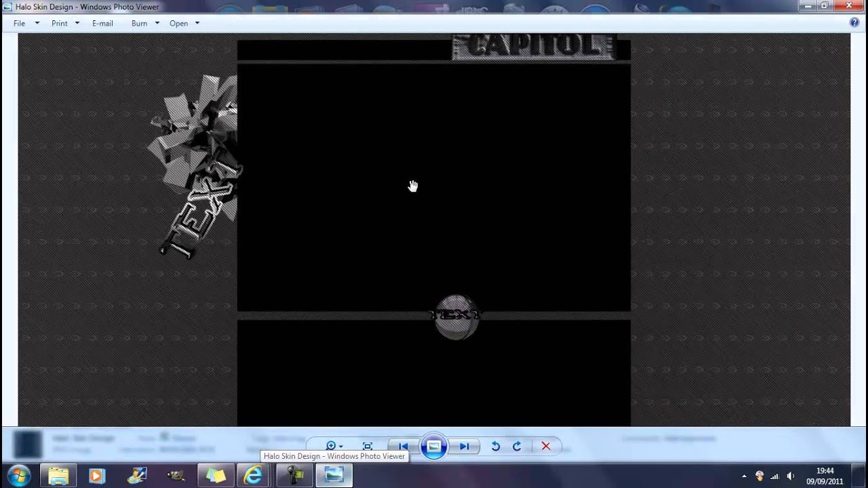Image resolution: width=868 pixels, height=488 pixels.
Task: Click the E-mail menu item
Action: pos(102,23)
